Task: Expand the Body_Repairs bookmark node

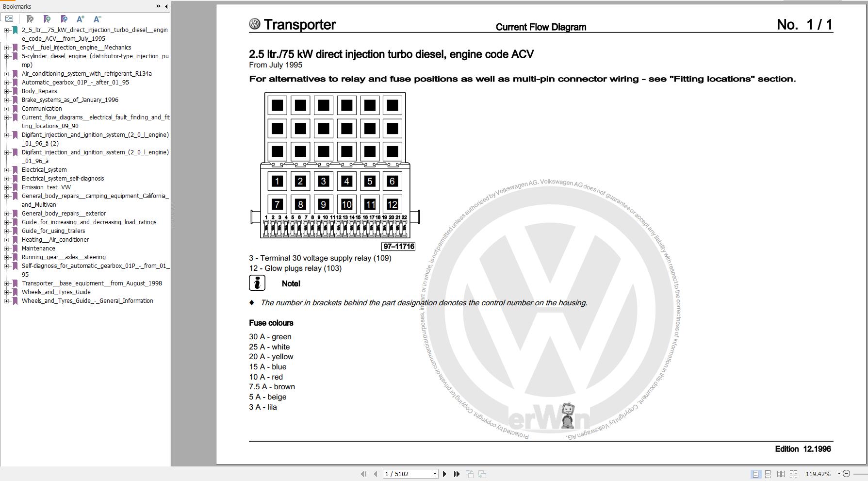Action: pos(6,91)
